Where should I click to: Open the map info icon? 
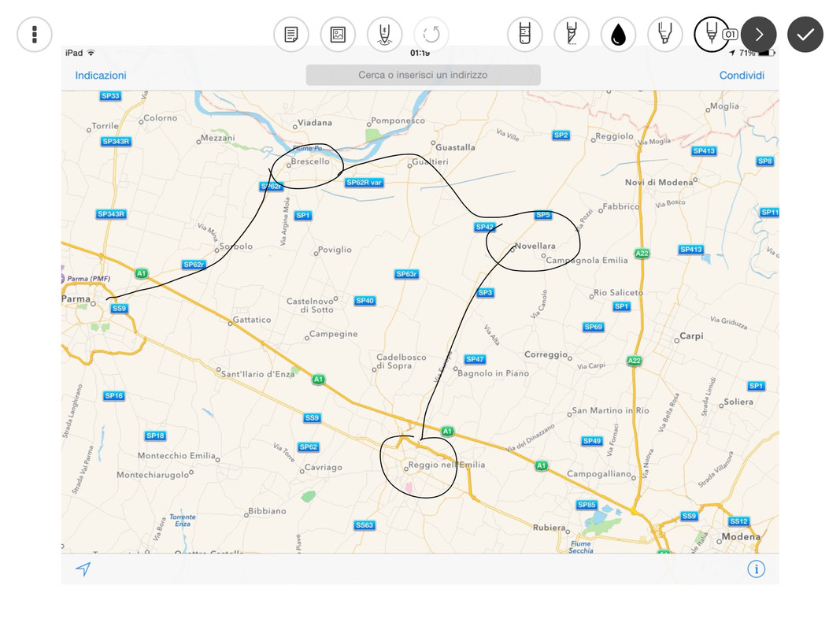click(x=756, y=569)
